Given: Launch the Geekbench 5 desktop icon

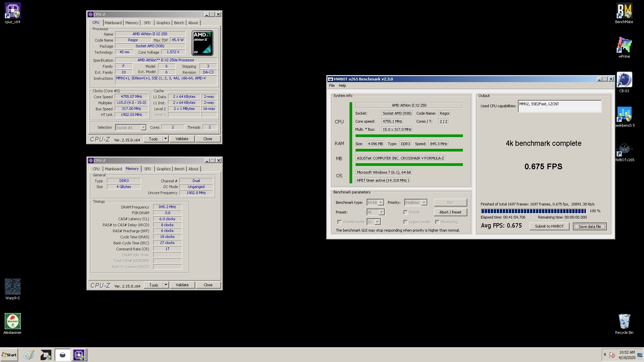Looking at the screenshot, I should click(624, 117).
